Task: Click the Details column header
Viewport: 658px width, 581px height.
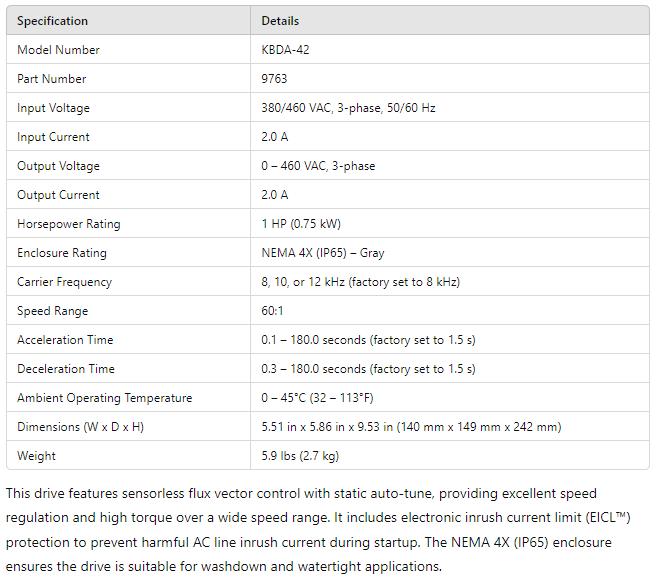Action: (x=280, y=21)
